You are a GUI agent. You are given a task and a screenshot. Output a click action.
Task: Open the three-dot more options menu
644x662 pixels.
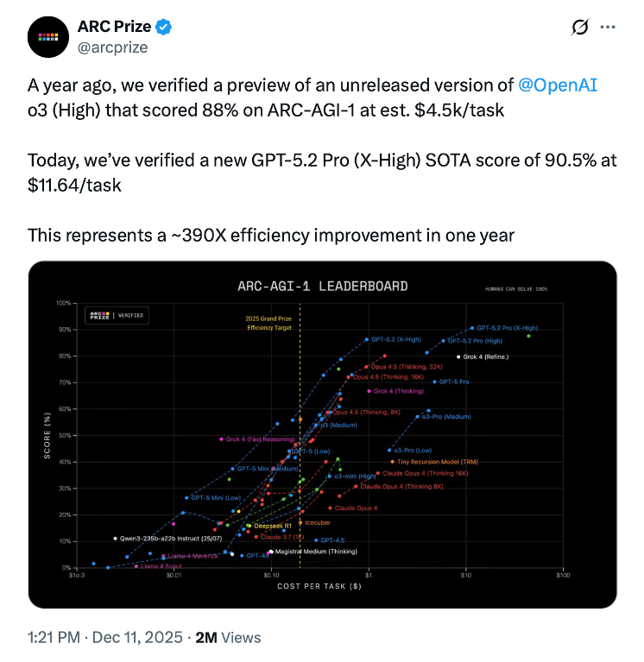609,28
